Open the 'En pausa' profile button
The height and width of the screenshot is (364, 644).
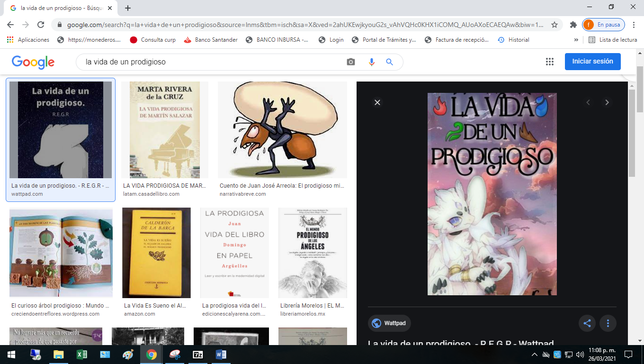(604, 25)
